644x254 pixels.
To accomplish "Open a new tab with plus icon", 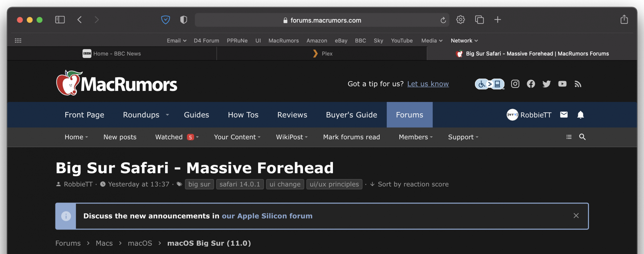I will (497, 20).
